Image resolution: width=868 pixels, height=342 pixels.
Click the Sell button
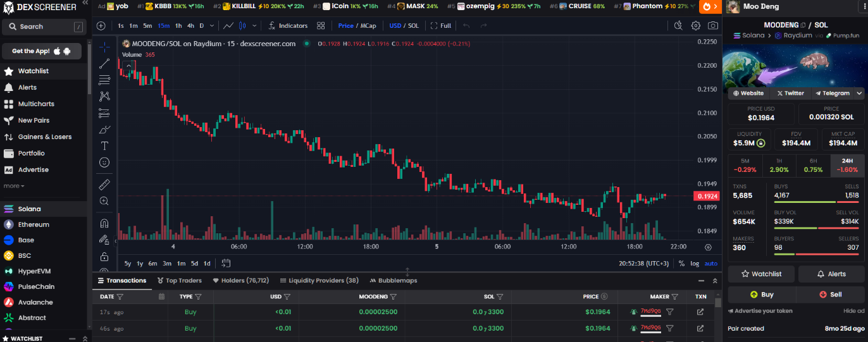click(x=830, y=295)
